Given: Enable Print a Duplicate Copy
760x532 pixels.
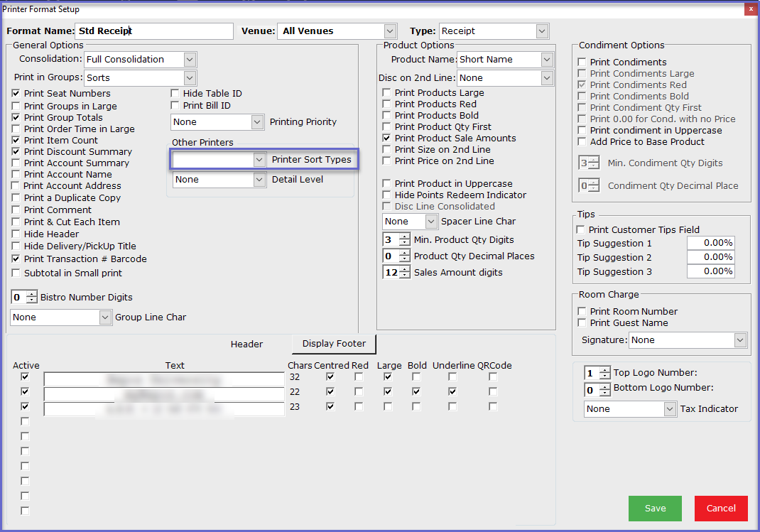Looking at the screenshot, I should coord(16,197).
